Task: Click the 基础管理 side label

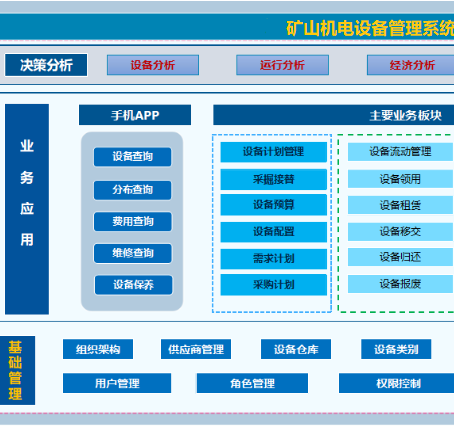Action: pos(18,370)
